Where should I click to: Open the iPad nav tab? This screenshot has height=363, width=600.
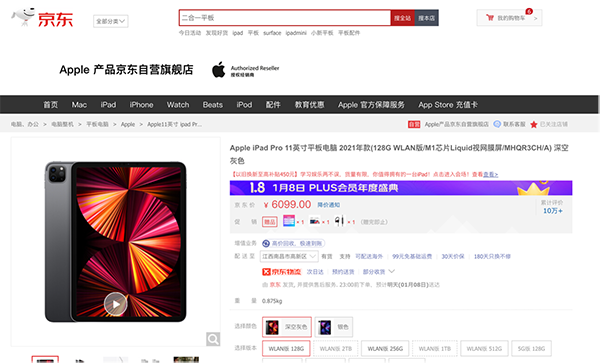tap(108, 105)
